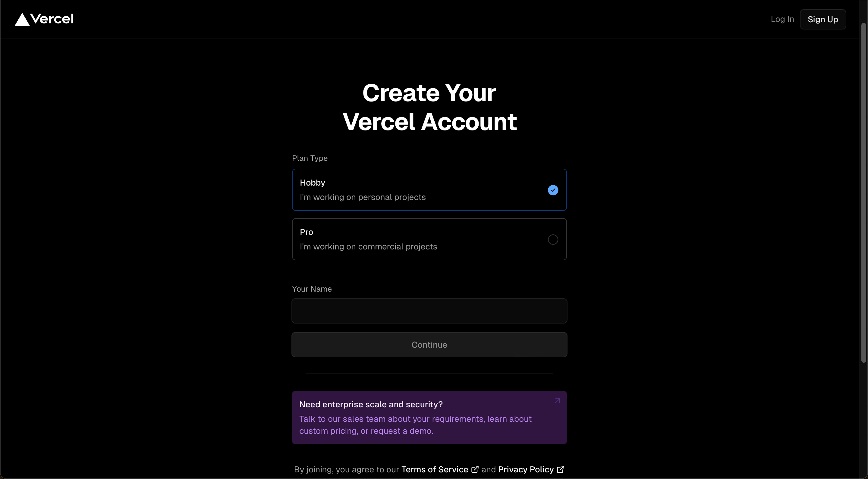868x479 pixels.
Task: Open the Log In link
Action: pyautogui.click(x=782, y=19)
